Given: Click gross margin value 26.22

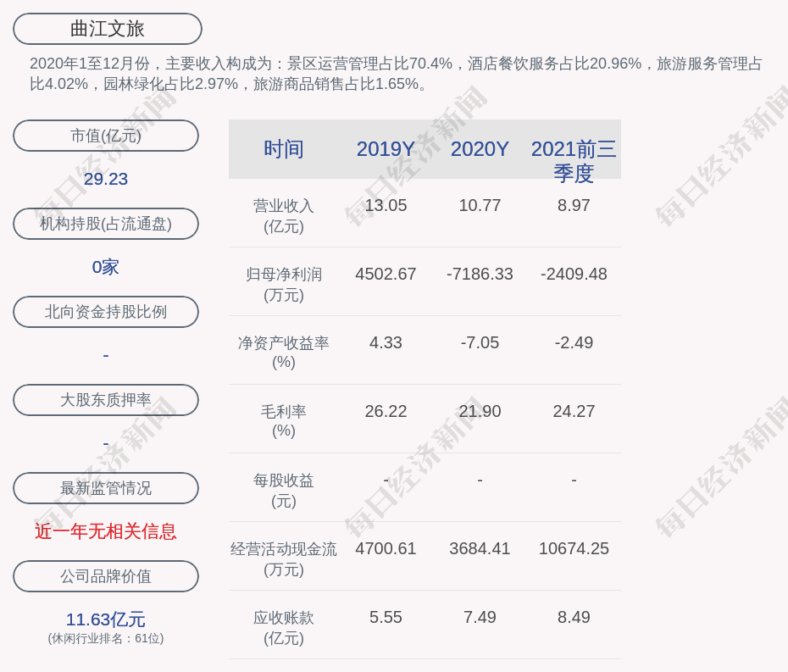Looking at the screenshot, I should point(386,411).
